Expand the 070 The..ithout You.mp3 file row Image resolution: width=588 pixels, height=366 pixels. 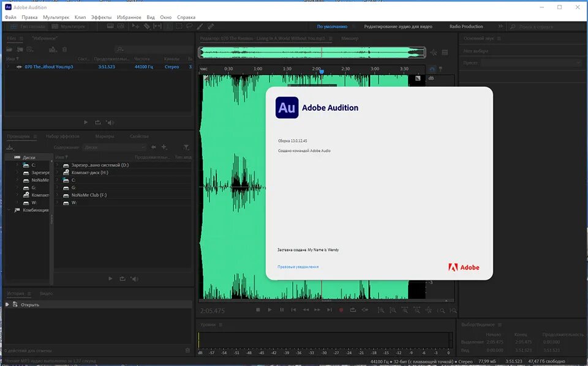click(8, 67)
